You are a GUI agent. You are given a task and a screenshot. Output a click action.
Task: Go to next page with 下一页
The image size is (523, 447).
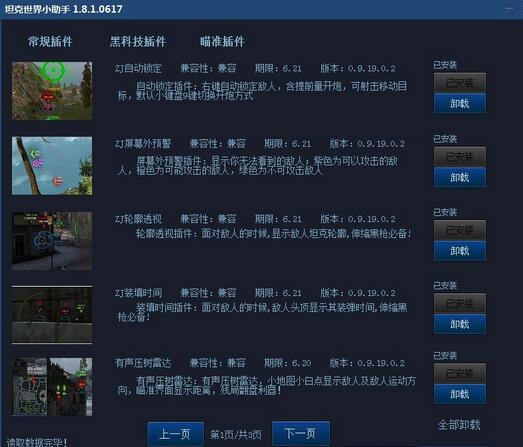[x=301, y=433]
